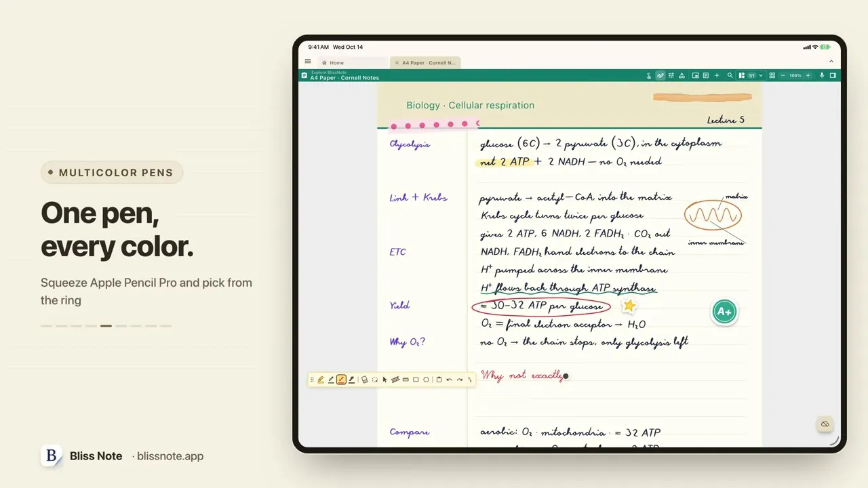Click the toolbar orientation swap arrows
Screen dimensions: 868x488
click(x=470, y=380)
